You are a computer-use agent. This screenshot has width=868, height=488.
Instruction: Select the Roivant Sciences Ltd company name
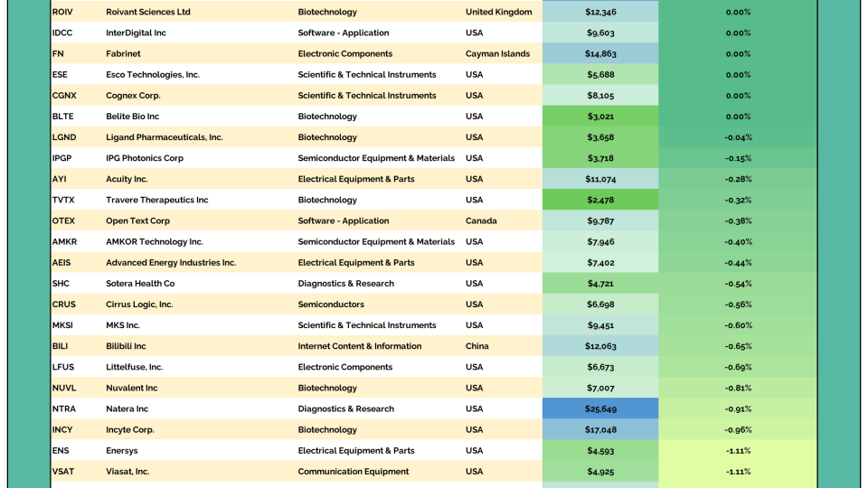[148, 13]
